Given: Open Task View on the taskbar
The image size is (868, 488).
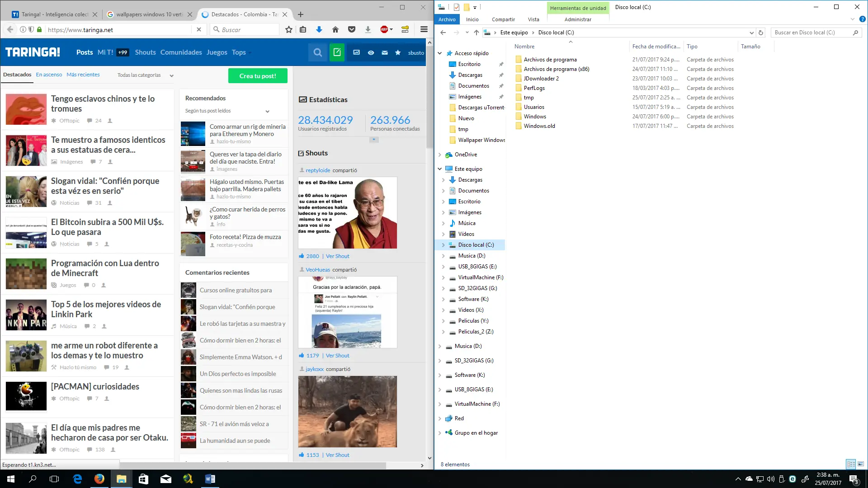Looking at the screenshot, I should click(x=54, y=479).
